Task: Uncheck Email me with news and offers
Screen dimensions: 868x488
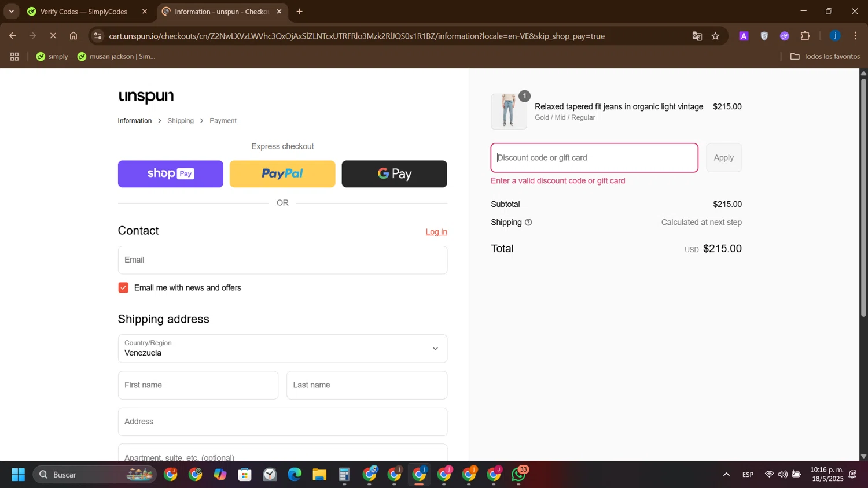Action: (123, 288)
